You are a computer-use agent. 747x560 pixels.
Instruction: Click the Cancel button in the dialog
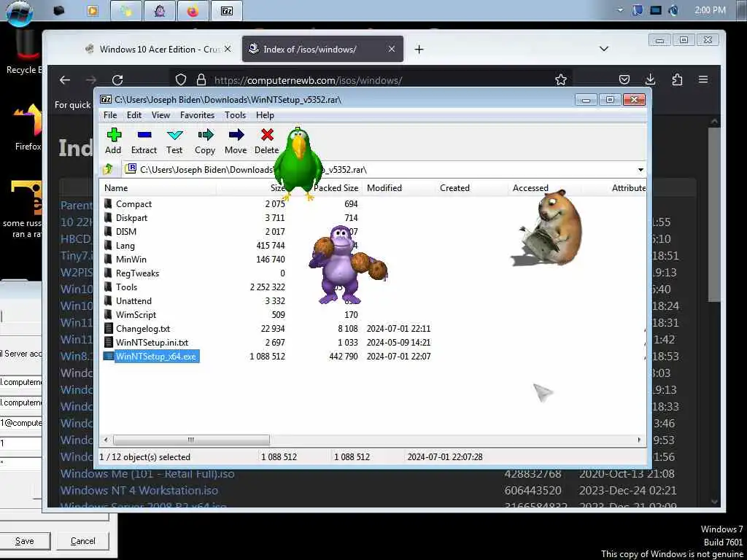click(83, 541)
